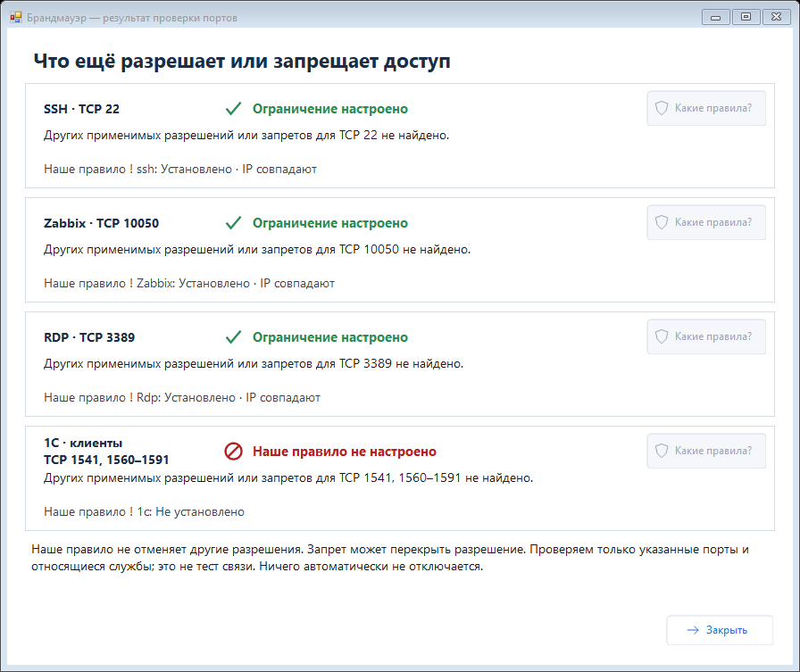The width and height of the screenshot is (800, 672).
Task: Click the 'Zabbix · TCP 10050' heading
Action: point(101,223)
